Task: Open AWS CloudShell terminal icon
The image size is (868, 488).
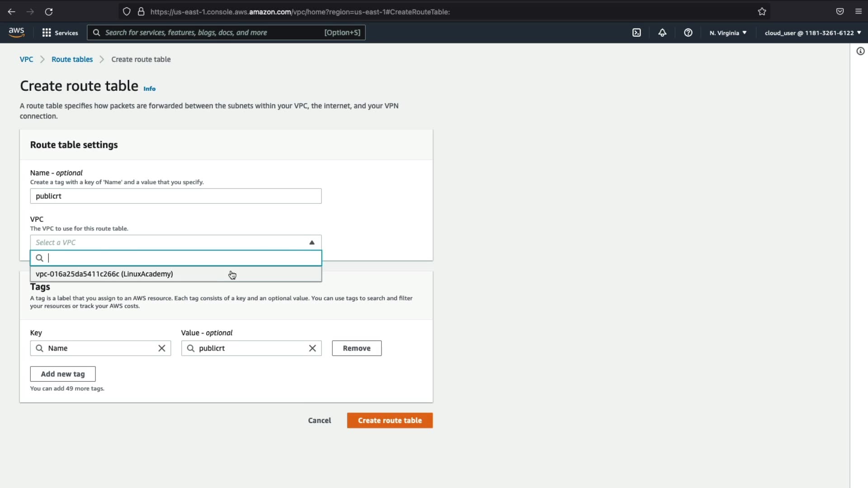Action: 637,33
